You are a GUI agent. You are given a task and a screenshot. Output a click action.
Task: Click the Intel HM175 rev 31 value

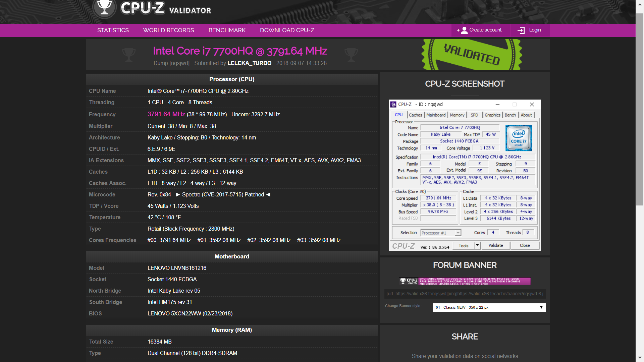coord(170,302)
